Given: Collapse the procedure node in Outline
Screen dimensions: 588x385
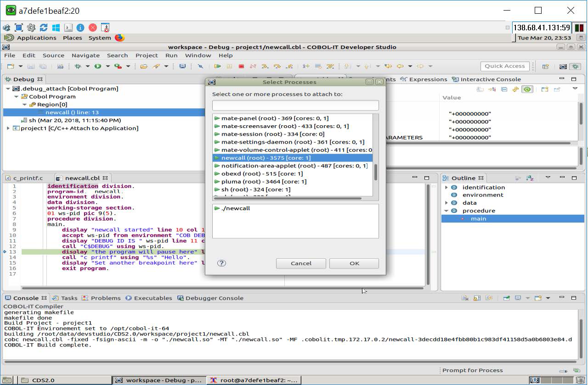Looking at the screenshot, I should pyautogui.click(x=445, y=210).
